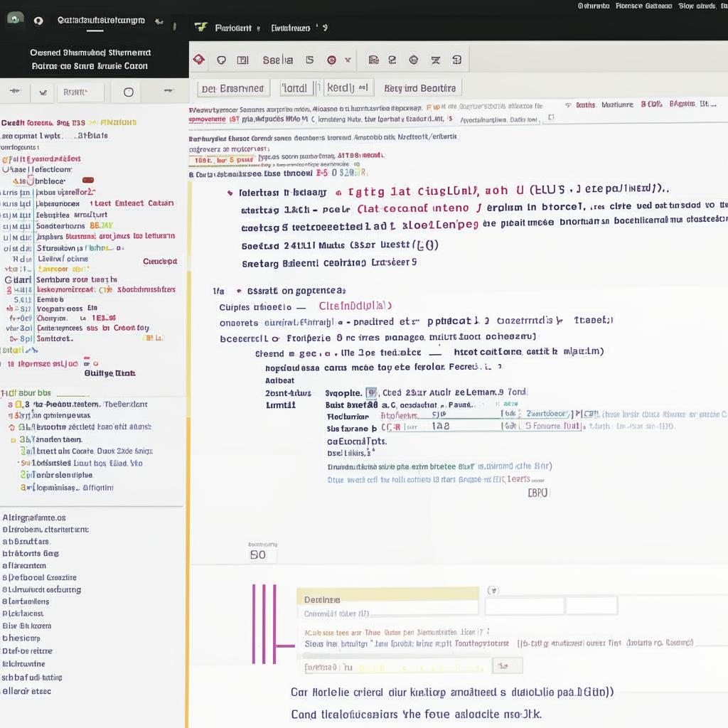Click the second empty box right of Dentinee

(x=591, y=606)
